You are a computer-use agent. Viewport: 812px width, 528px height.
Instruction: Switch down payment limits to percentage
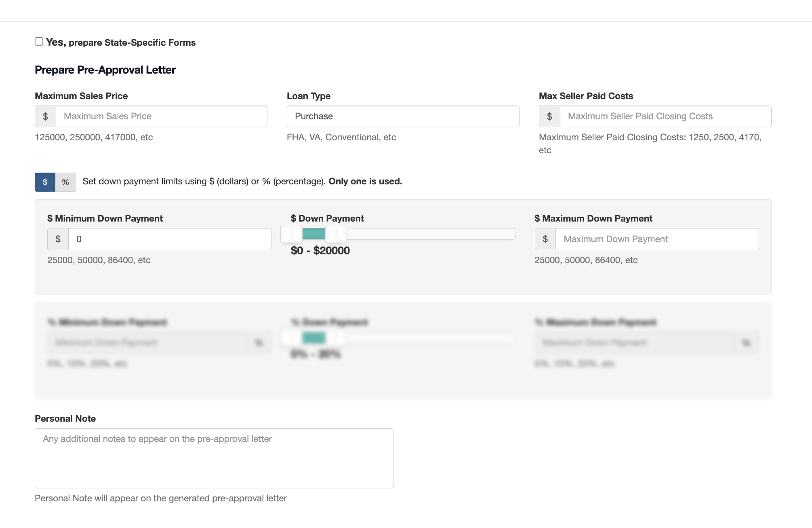pos(65,182)
